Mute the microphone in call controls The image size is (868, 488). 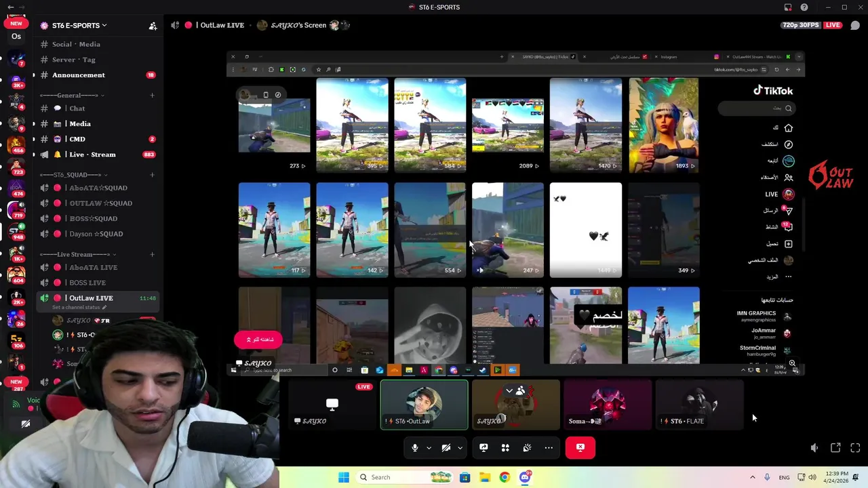(x=415, y=447)
